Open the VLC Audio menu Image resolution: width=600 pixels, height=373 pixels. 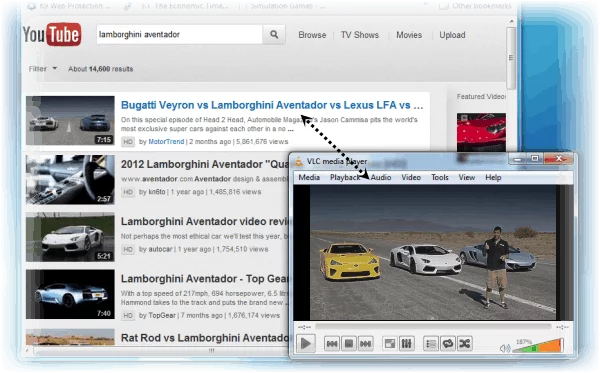pyautogui.click(x=381, y=177)
